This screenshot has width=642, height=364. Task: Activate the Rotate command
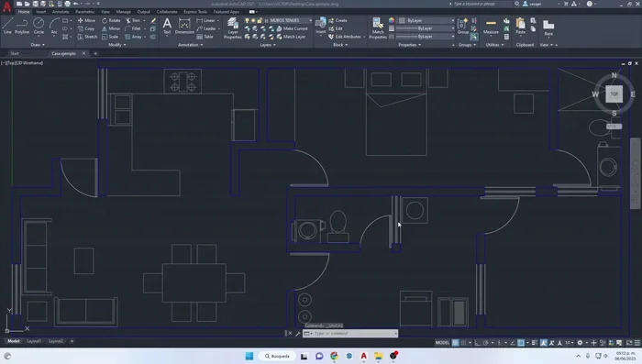pos(111,20)
